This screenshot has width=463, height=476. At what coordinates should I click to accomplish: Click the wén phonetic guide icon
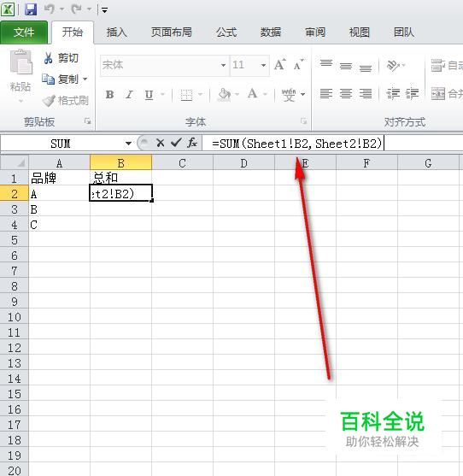coord(289,95)
